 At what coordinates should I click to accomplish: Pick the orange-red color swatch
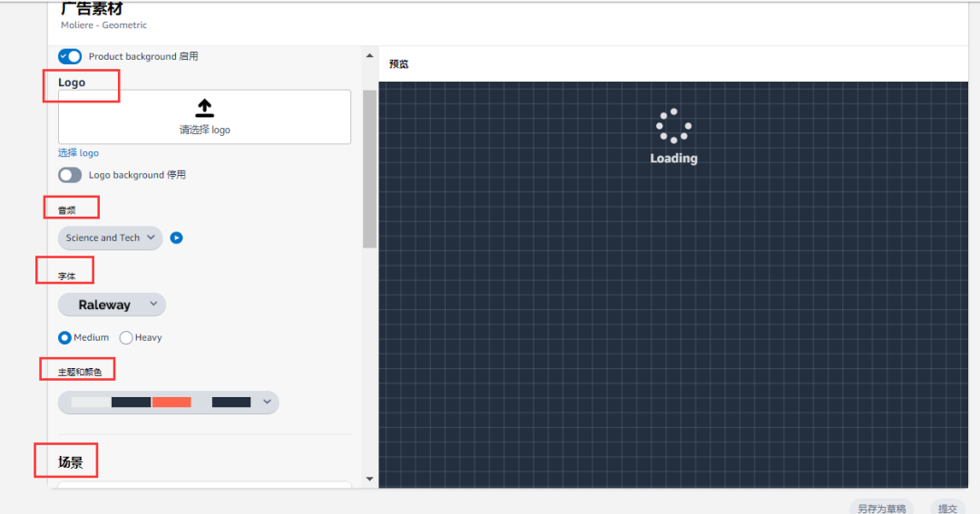click(171, 402)
